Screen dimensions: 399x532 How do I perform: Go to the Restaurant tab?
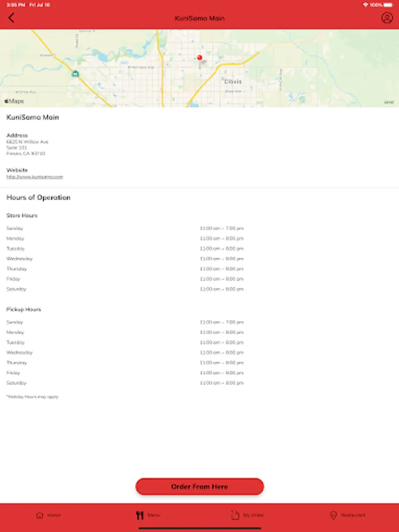348,515
